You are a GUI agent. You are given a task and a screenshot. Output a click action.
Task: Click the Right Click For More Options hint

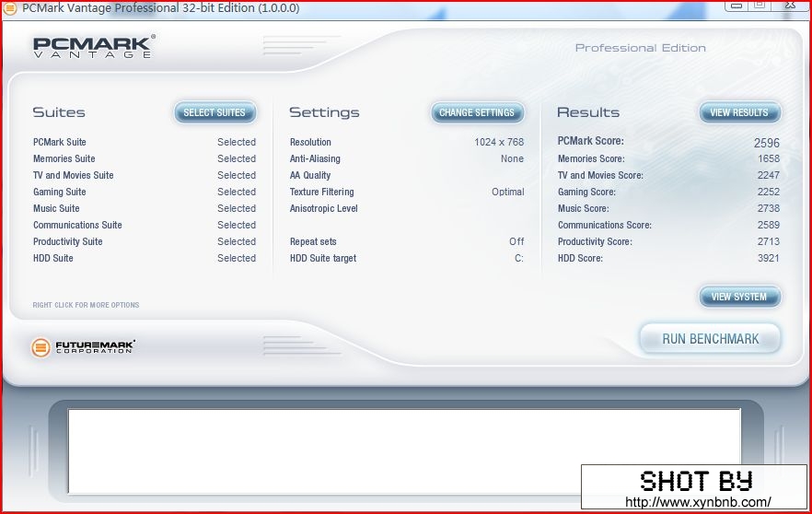(86, 305)
